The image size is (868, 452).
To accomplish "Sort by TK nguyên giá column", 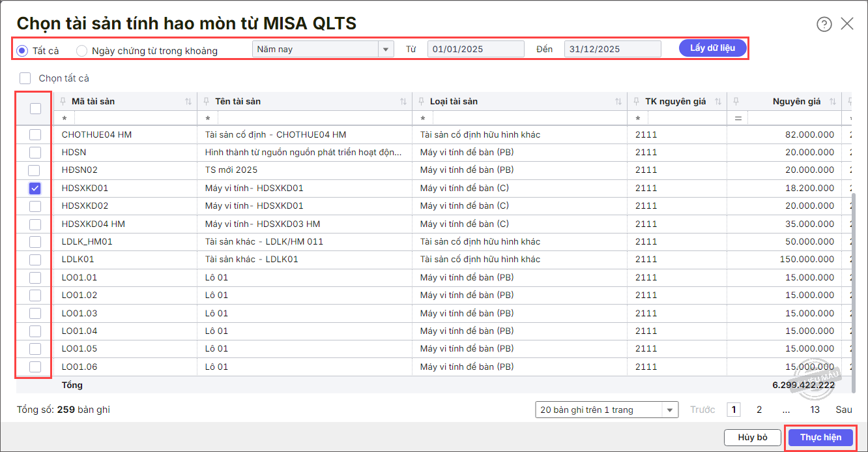I will click(718, 102).
